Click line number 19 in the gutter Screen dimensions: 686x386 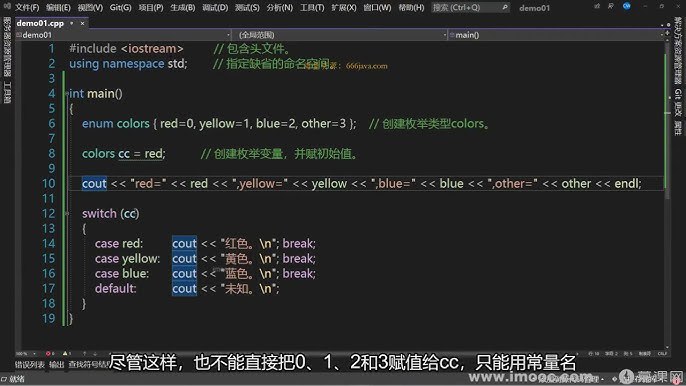click(49, 319)
